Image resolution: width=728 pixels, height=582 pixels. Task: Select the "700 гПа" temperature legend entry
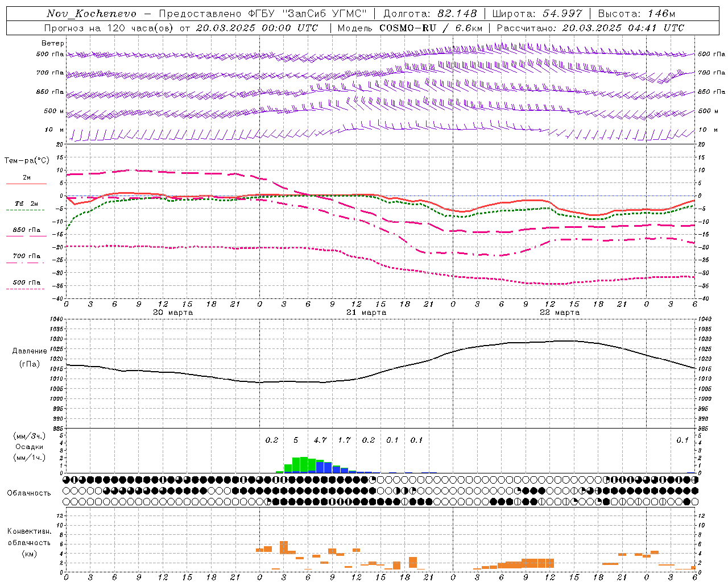[x=27, y=256]
